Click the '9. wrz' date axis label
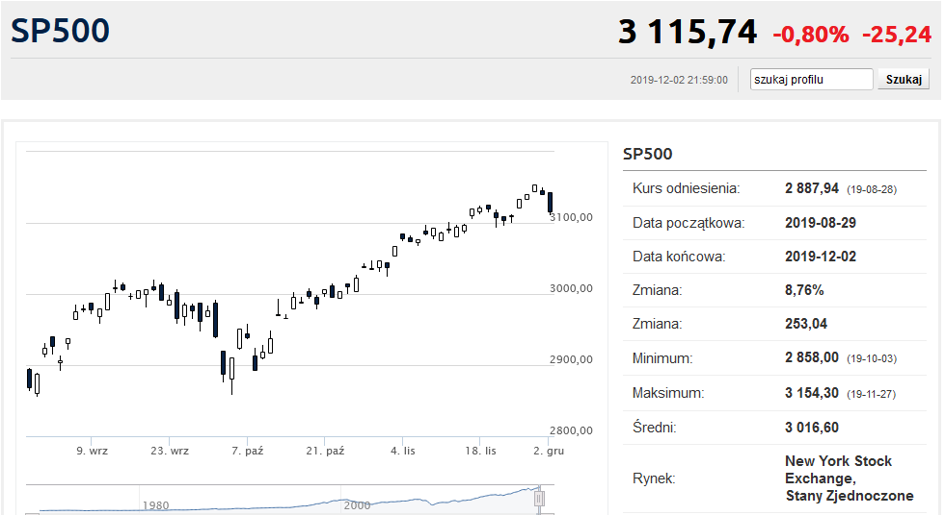 coord(92,451)
